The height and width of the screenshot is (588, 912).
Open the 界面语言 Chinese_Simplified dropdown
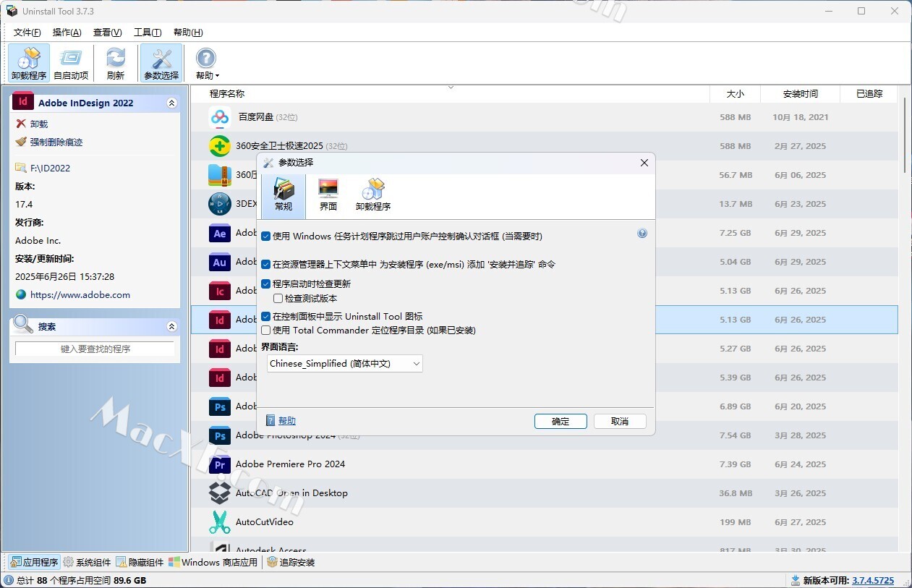click(345, 364)
